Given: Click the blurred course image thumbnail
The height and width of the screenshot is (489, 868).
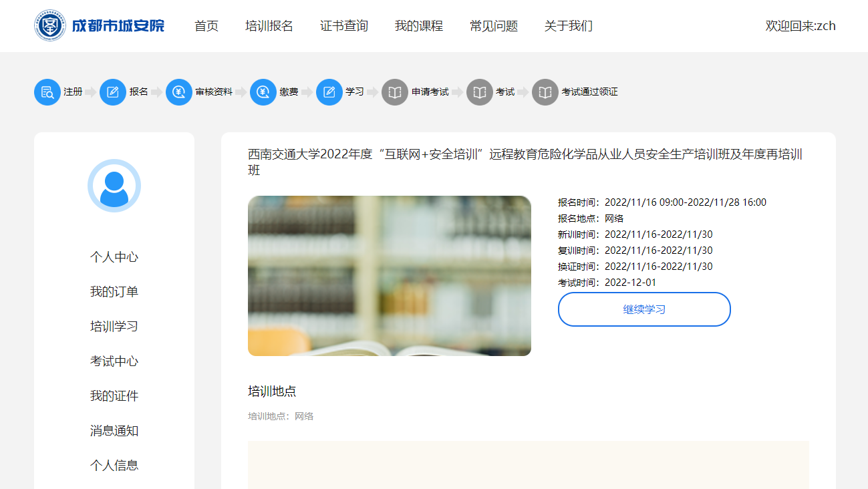Looking at the screenshot, I should pyautogui.click(x=390, y=276).
